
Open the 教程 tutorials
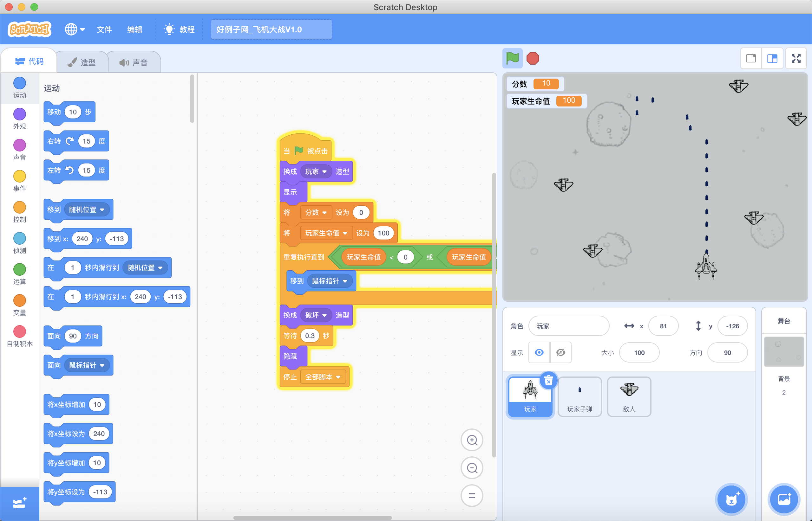179,29
